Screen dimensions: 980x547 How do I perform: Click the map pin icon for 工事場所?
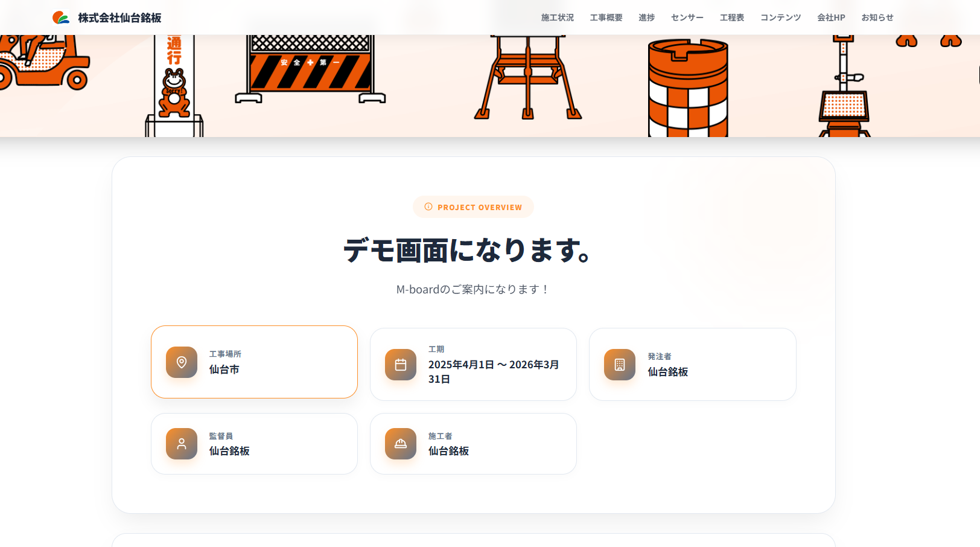pyautogui.click(x=182, y=362)
